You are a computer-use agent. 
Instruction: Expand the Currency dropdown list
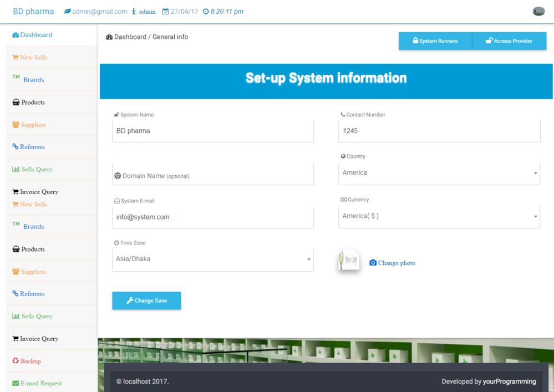click(439, 216)
